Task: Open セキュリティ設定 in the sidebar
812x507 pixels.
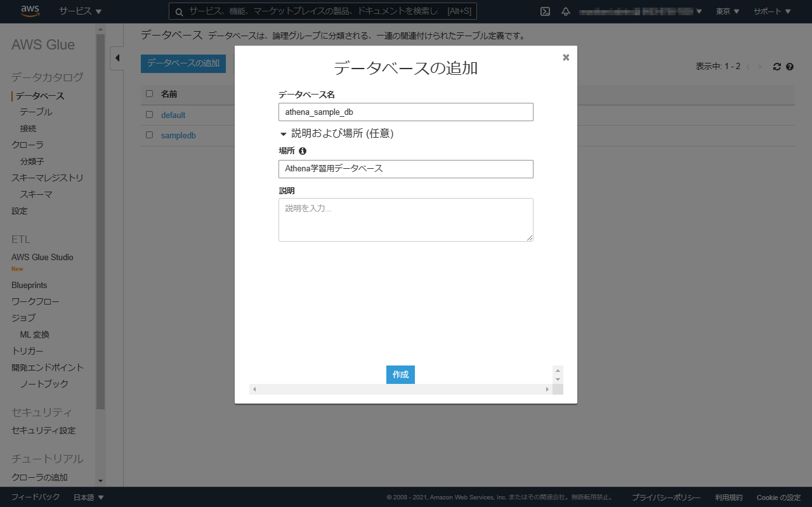Action: tap(44, 431)
